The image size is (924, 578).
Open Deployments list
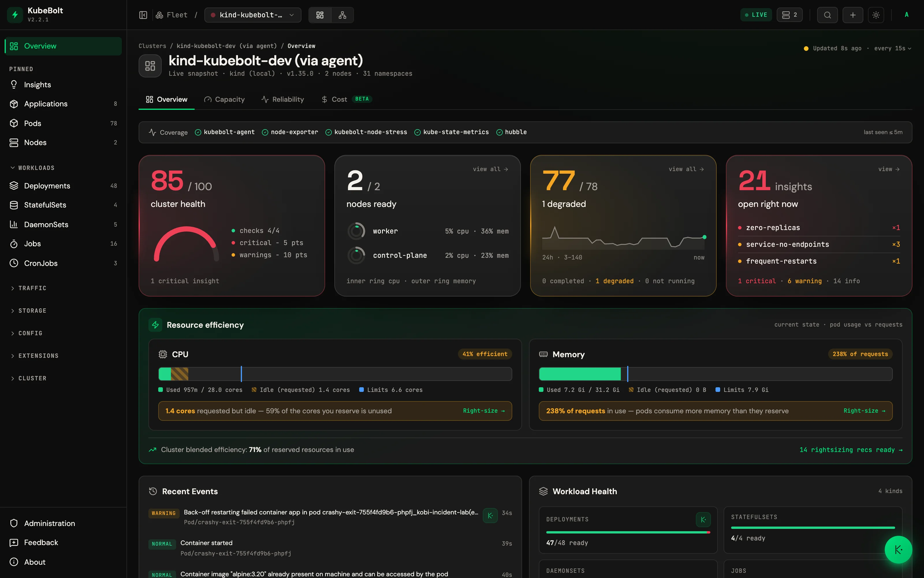coord(63,186)
